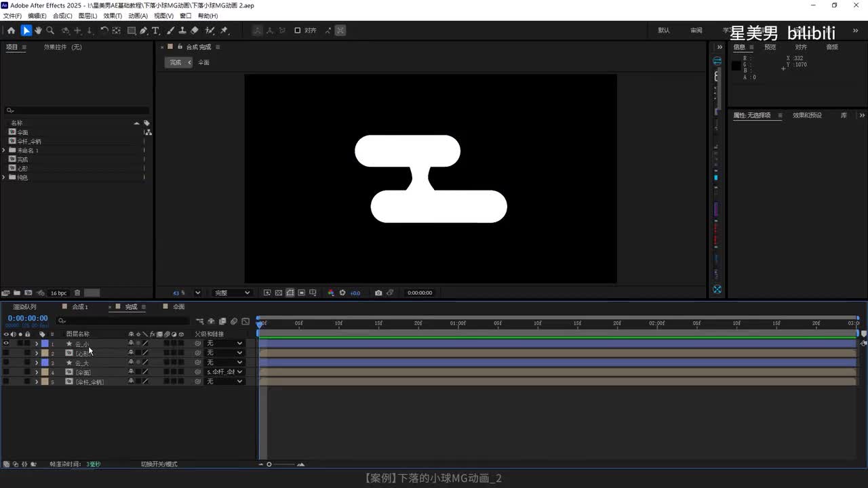Toggle the transparency grid in viewer
The width and height of the screenshot is (868, 488).
coord(279,293)
